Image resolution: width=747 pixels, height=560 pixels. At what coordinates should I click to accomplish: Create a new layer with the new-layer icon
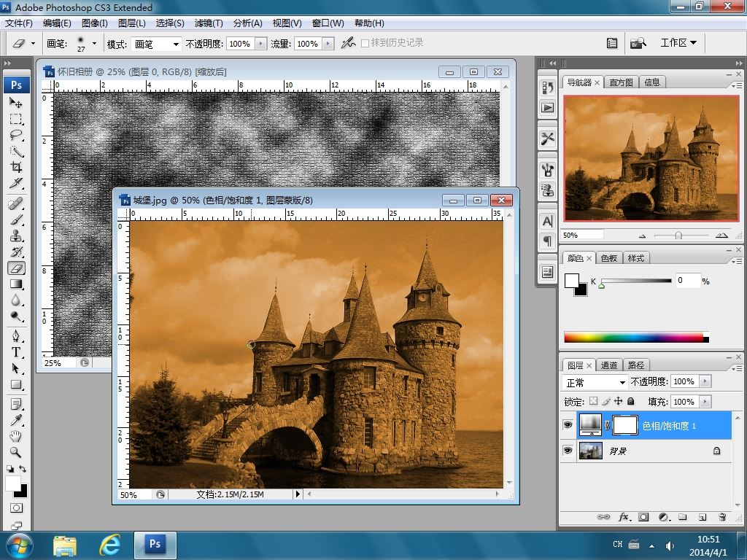click(703, 517)
